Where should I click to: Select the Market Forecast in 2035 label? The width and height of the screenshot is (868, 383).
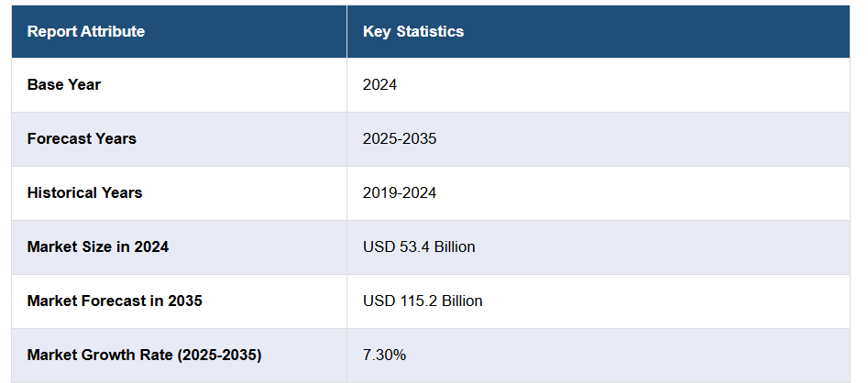tap(115, 301)
